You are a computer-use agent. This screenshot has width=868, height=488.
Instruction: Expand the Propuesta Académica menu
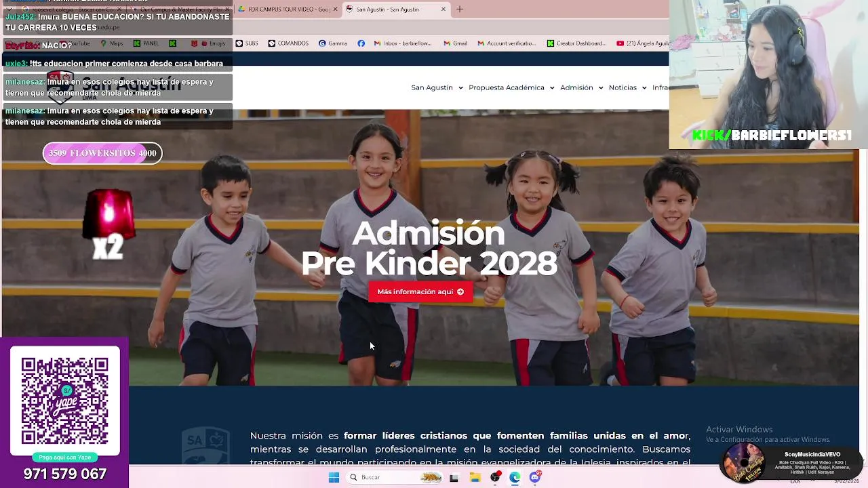(511, 87)
